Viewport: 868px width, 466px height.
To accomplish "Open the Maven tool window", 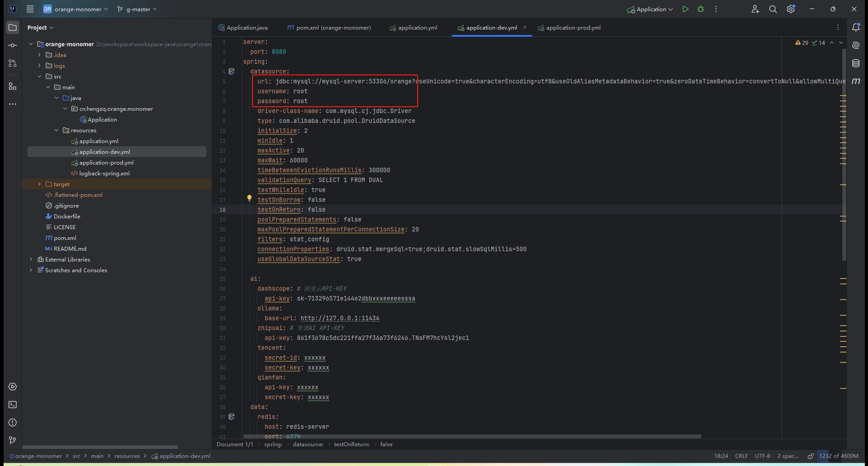I will tap(856, 81).
